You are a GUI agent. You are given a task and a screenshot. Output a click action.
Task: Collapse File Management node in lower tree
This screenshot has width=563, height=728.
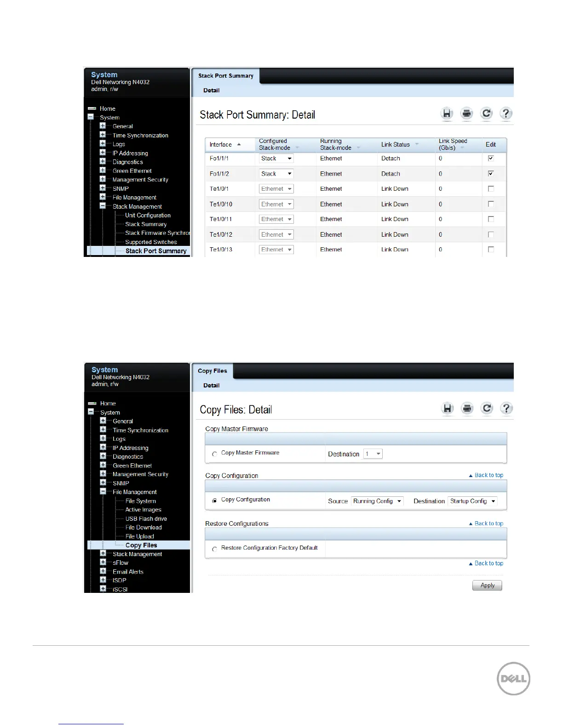pyautogui.click(x=103, y=491)
